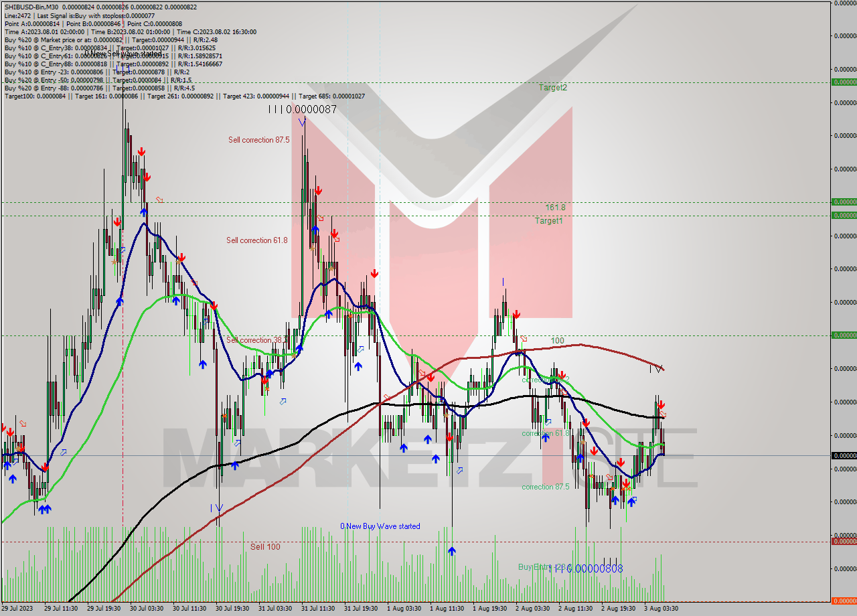Click the '31 Jul 11:30' time axis label
Image resolution: width=857 pixels, height=616 pixels.
(317, 609)
